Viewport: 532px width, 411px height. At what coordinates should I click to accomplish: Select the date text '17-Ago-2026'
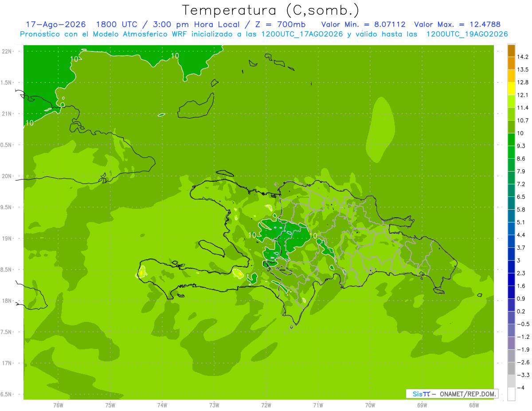[x=55, y=25]
